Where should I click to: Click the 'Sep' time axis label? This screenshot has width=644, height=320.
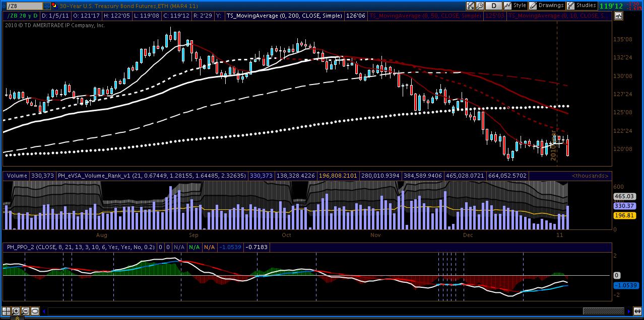194,234
